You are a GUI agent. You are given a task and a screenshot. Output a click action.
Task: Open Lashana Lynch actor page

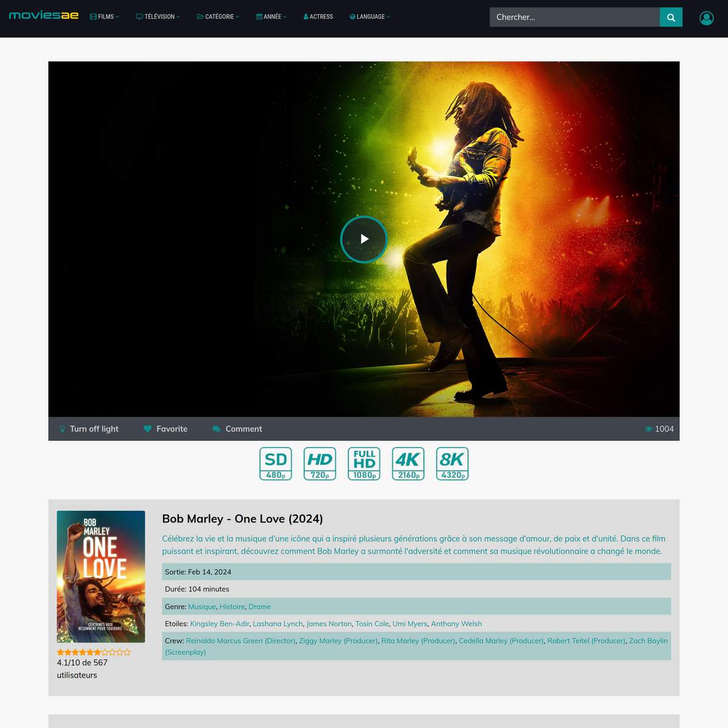click(278, 624)
